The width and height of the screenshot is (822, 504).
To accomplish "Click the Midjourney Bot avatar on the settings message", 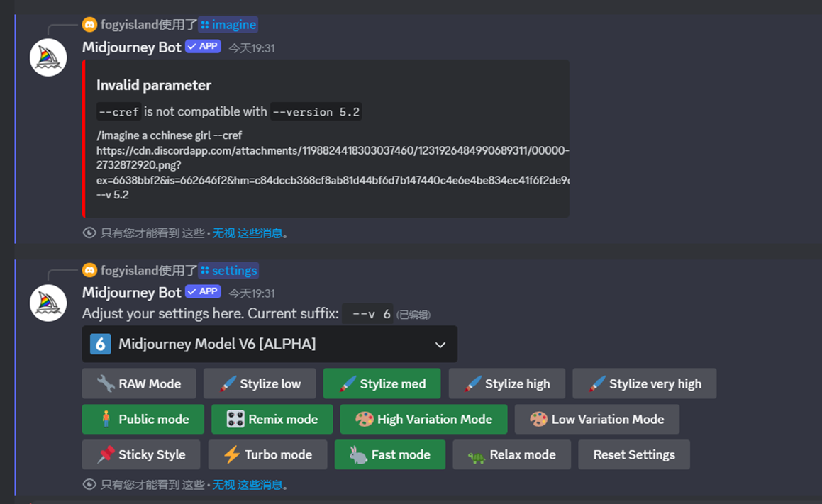I will pos(48,303).
